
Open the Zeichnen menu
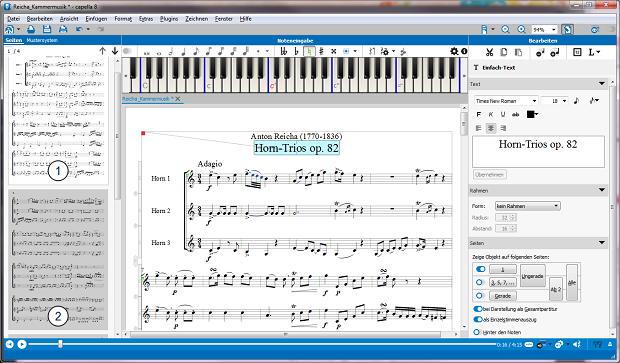pos(197,19)
